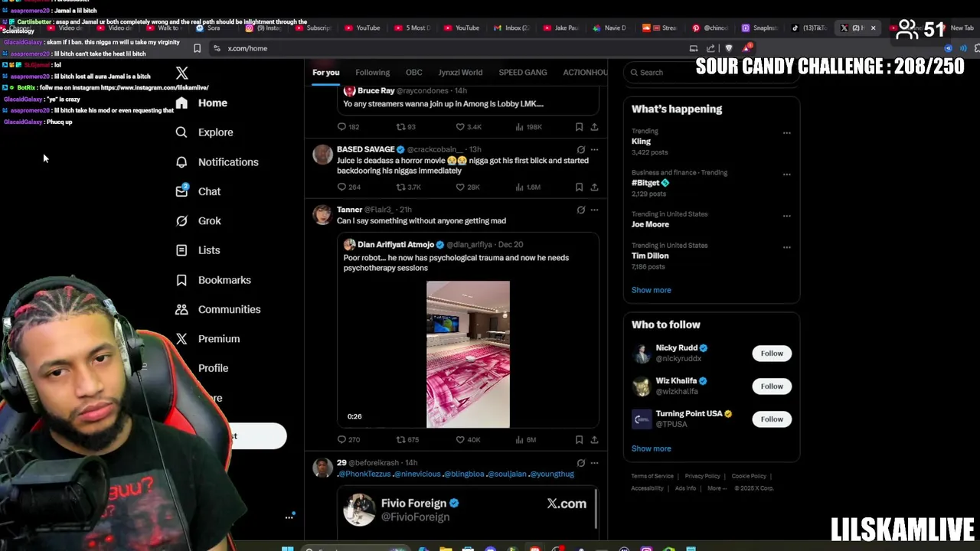
Task: Select the For you tab
Action: point(325,72)
